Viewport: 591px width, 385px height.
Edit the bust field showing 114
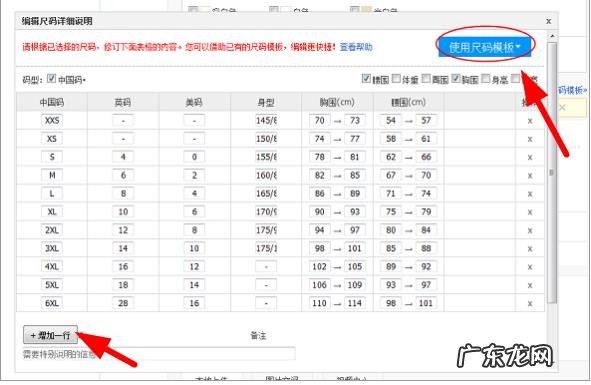[355, 303]
